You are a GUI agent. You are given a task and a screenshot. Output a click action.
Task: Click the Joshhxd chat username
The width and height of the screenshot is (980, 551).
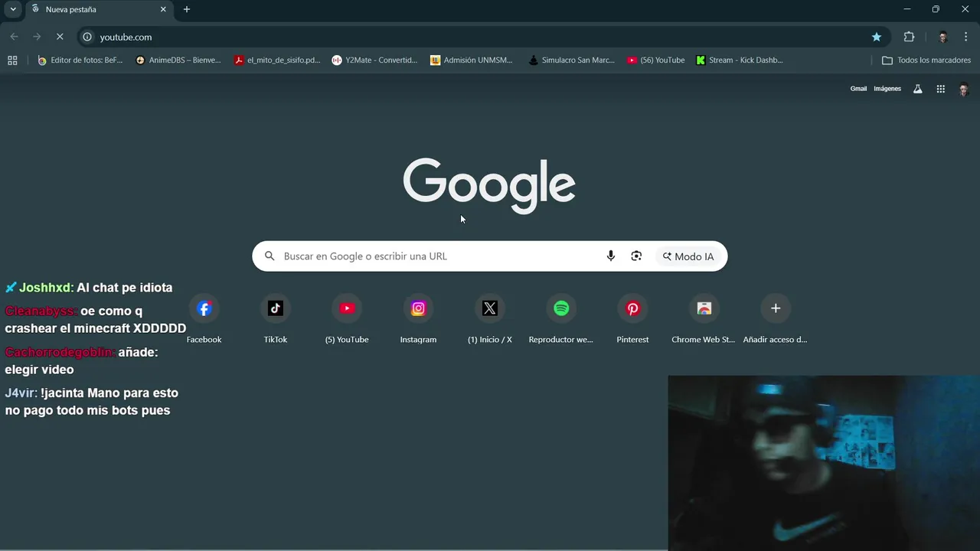[46, 288]
